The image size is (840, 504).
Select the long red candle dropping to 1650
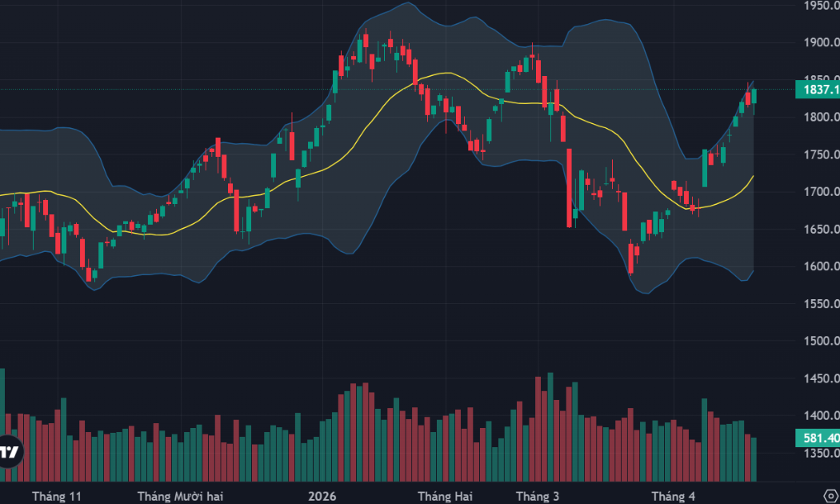[x=570, y=187]
